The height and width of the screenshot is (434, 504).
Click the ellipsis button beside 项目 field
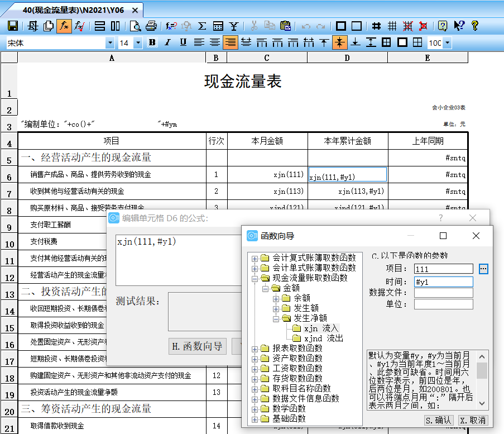point(483,269)
